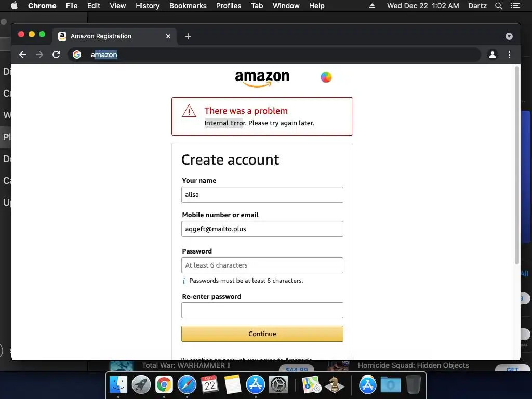Open the Control Center list icon
This screenshot has height=399, width=532.
pyautogui.click(x=515, y=6)
